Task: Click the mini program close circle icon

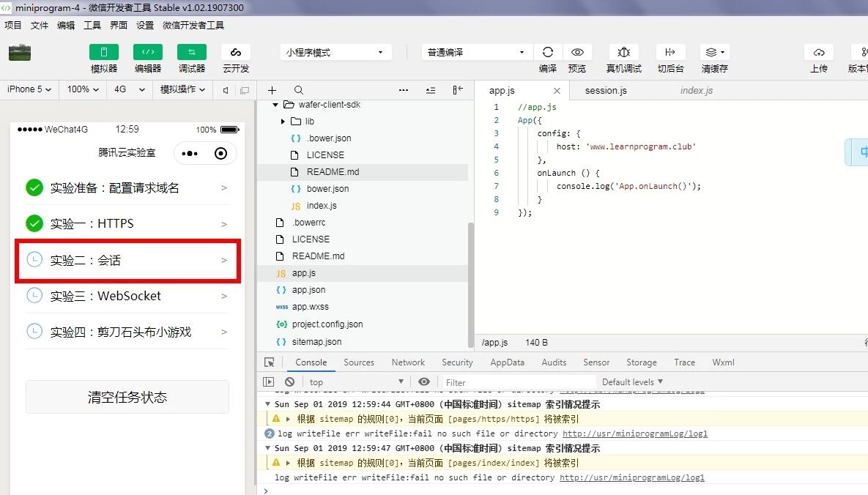Action: [221, 153]
